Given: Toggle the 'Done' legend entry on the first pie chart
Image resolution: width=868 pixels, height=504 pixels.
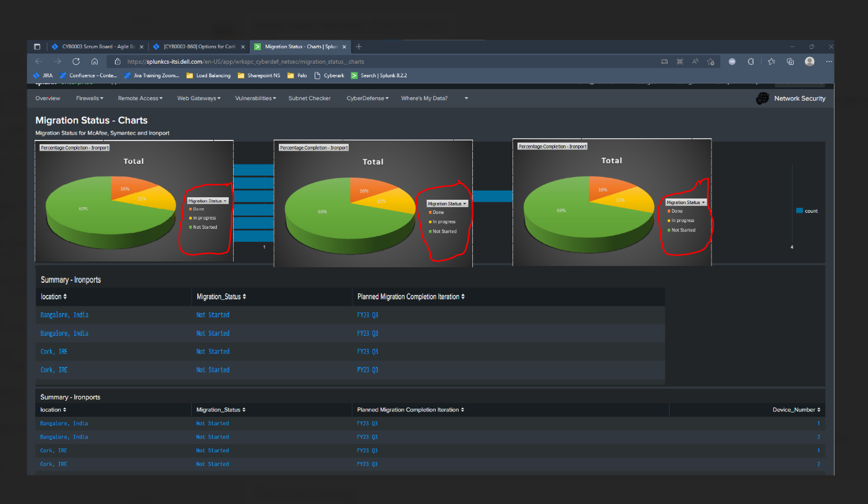Looking at the screenshot, I should click(198, 208).
